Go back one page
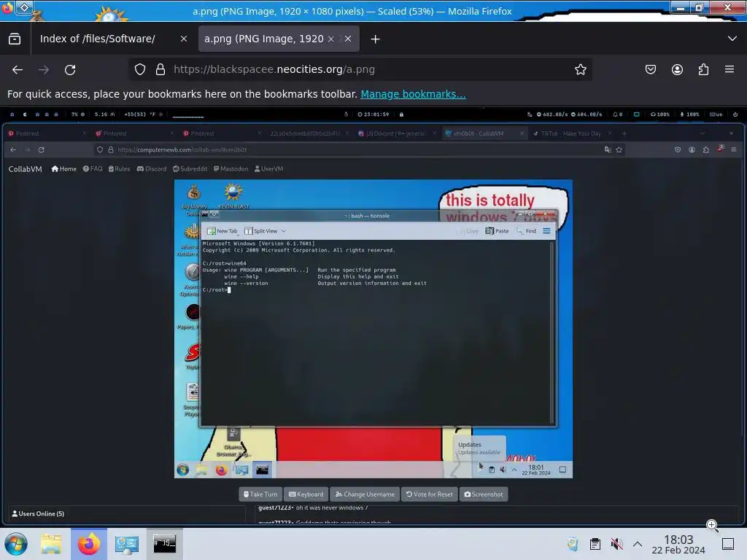 18,70
